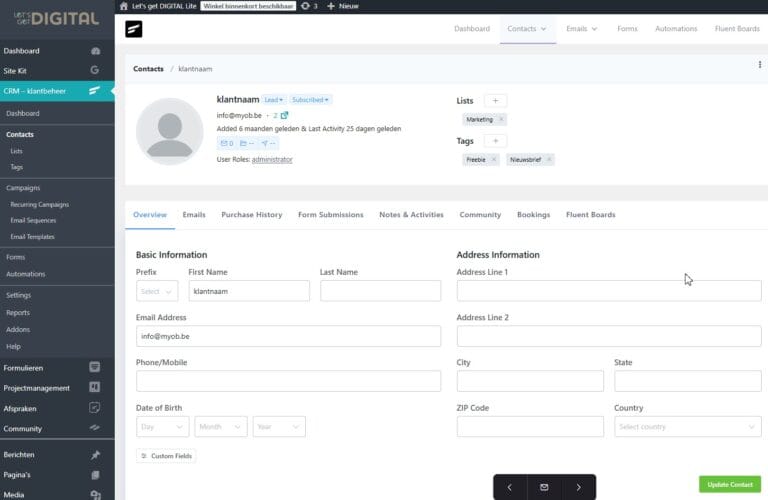
Task: Click the FluentCRM logo icon
Action: pyautogui.click(x=134, y=29)
